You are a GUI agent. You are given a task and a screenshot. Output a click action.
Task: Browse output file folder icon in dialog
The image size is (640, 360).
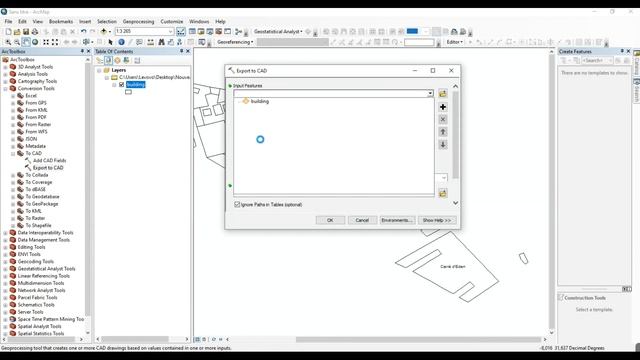(443, 193)
